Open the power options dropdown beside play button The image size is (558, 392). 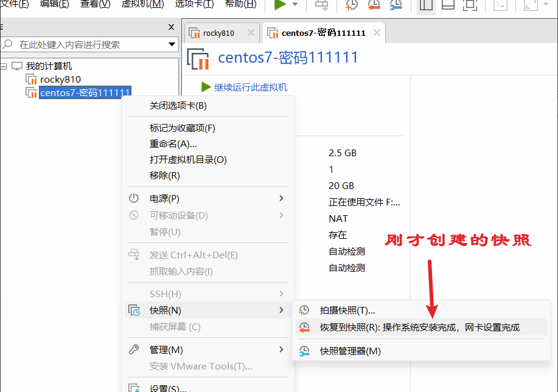[x=295, y=4]
